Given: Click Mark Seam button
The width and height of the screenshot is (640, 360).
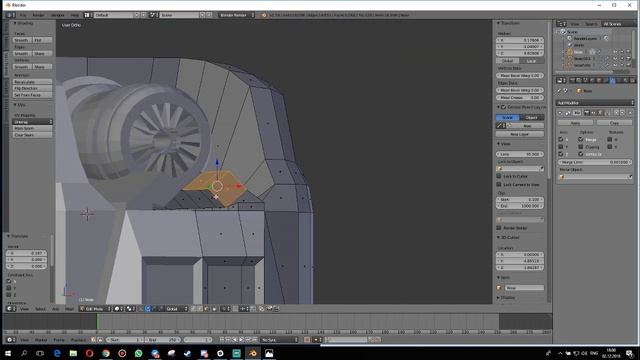Looking at the screenshot, I should (x=33, y=128).
